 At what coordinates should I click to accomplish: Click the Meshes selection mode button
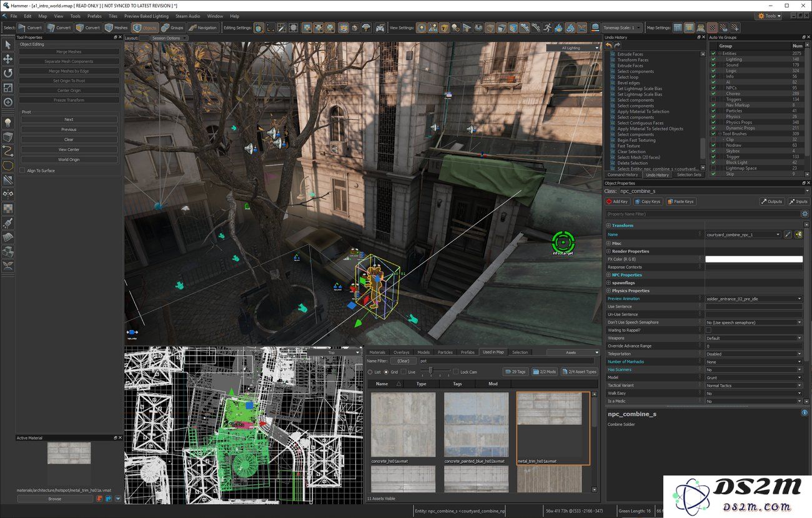click(117, 27)
